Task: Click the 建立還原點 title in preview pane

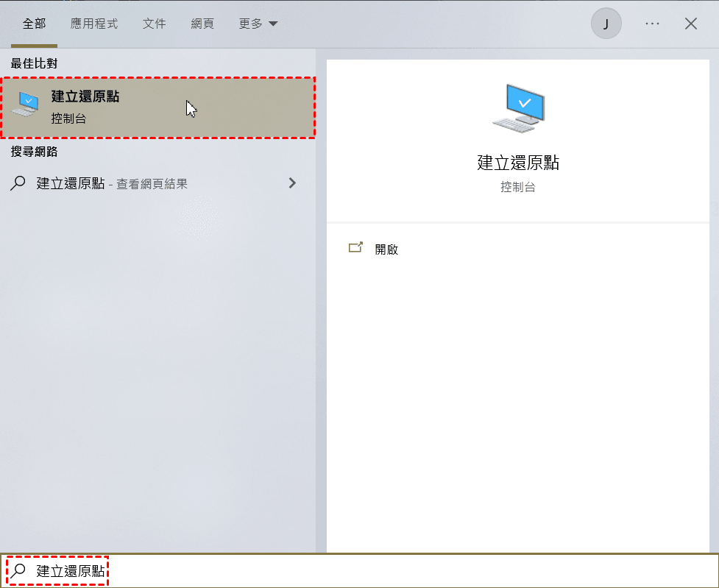Action: [518, 163]
